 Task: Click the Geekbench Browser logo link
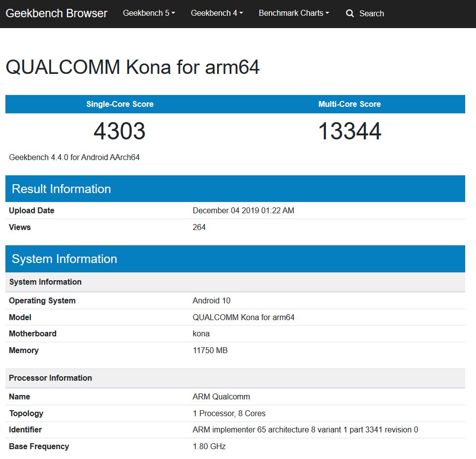coord(57,13)
